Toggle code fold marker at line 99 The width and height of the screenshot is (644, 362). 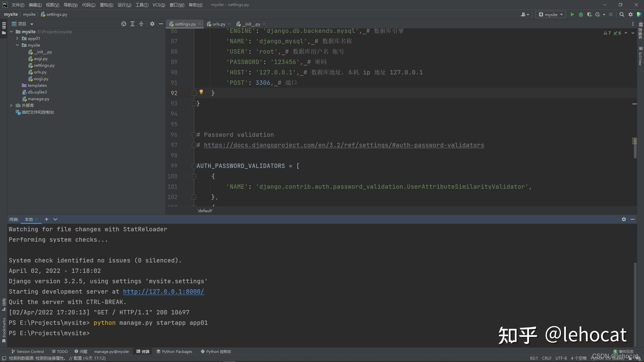[x=194, y=166]
